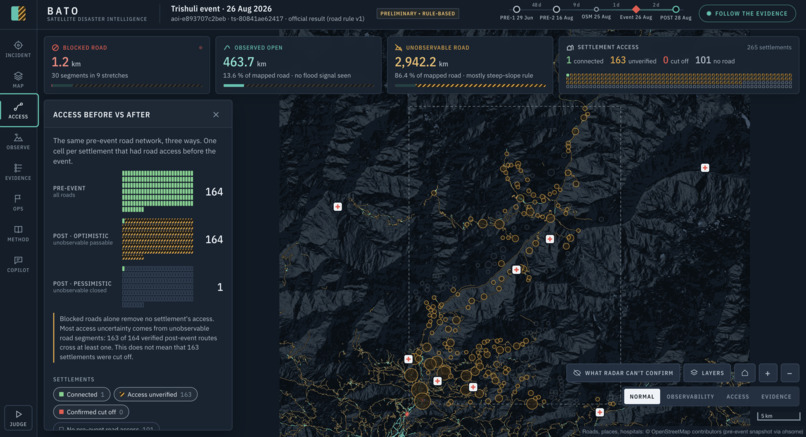Select the Access sidebar item
Image resolution: width=806 pixels, height=437 pixels.
[19, 110]
